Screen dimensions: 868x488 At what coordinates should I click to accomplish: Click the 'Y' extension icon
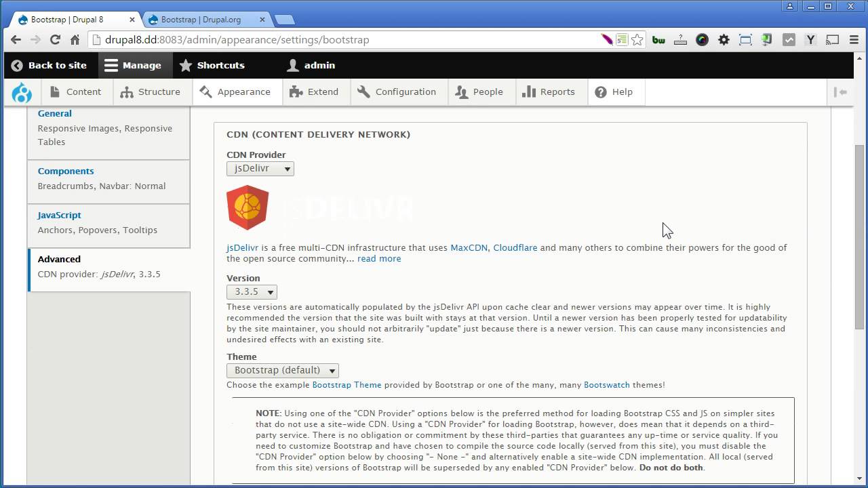coord(810,40)
